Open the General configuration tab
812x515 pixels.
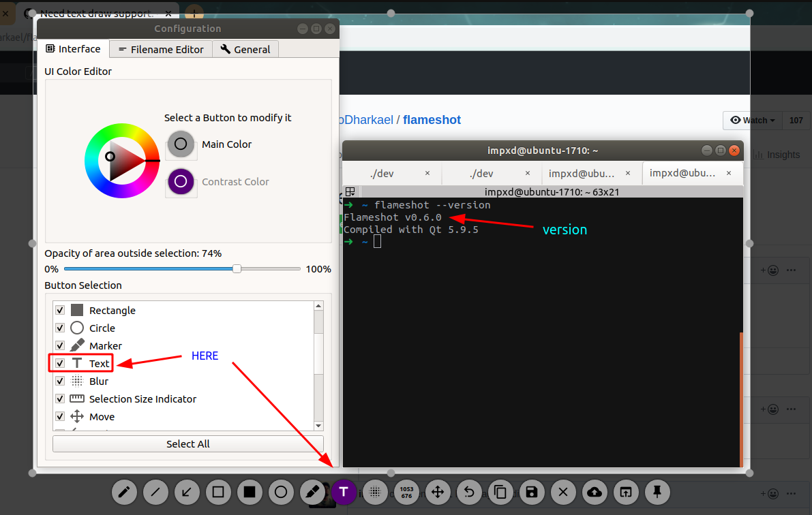tap(245, 49)
